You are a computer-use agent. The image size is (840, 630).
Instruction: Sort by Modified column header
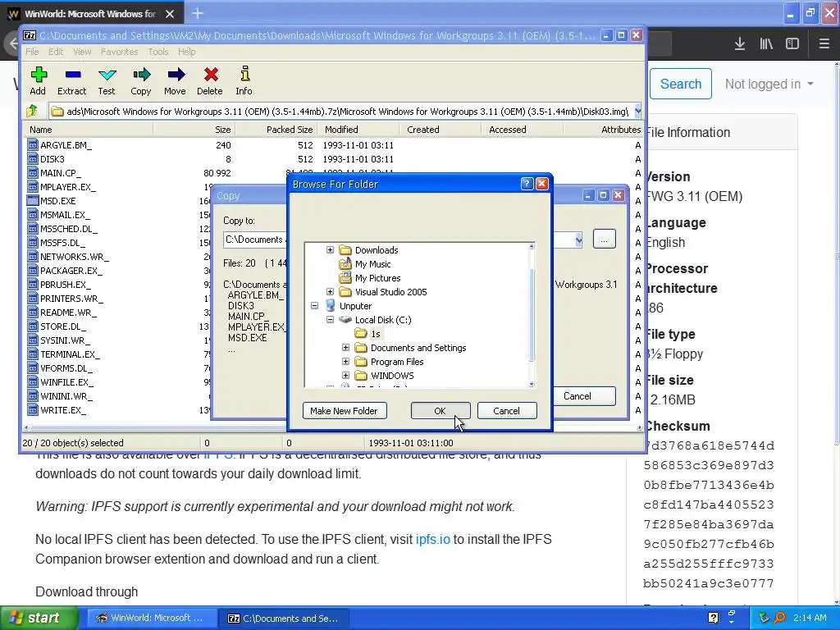click(358, 129)
